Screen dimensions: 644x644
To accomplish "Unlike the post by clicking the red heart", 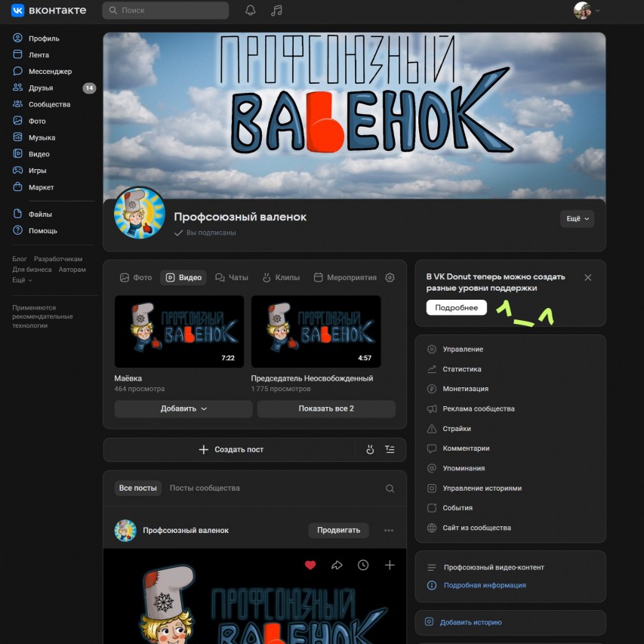I will (310, 564).
